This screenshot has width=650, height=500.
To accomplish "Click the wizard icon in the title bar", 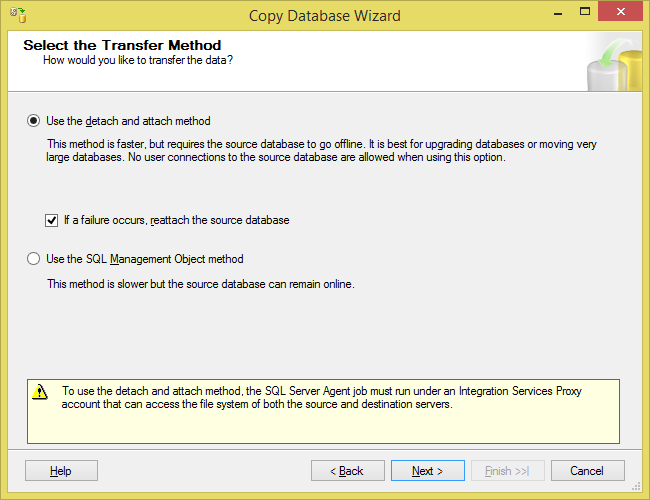I will tap(17, 15).
